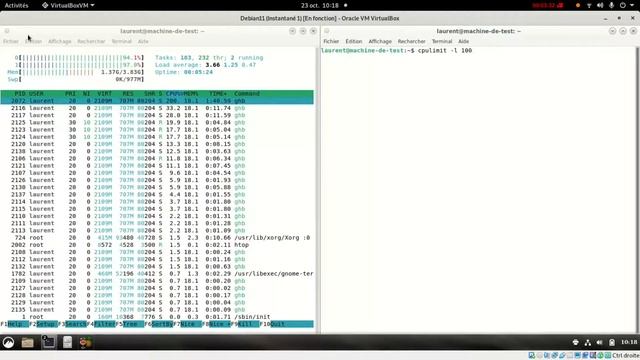This screenshot has width=640, height=360.
Task: Select the /usr/lib/xorg/Xorg process row
Action: point(157,238)
